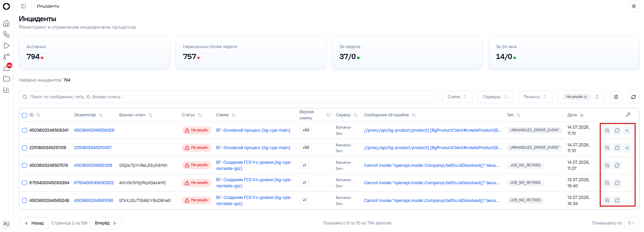Open instance link 2251800345251097
Screen dimensions: 644x232
pyautogui.click(x=93, y=148)
